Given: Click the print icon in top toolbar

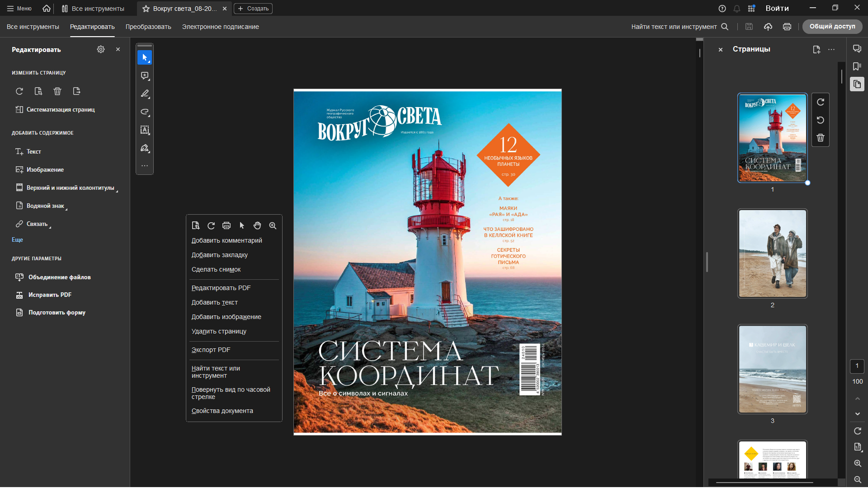Looking at the screenshot, I should pos(787,27).
